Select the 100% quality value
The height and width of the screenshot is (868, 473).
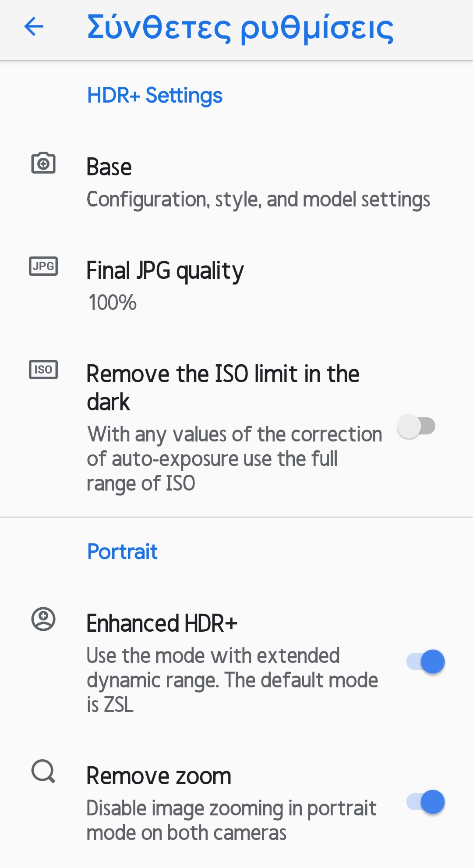(x=113, y=302)
